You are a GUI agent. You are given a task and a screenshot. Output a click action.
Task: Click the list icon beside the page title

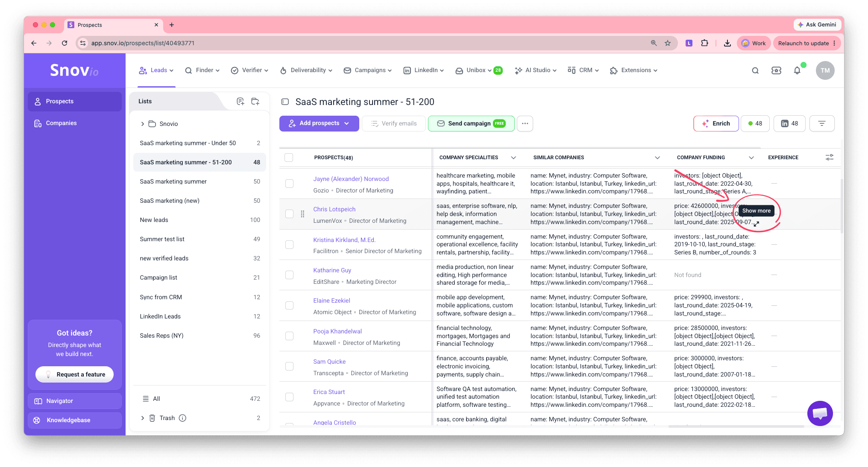click(x=285, y=102)
